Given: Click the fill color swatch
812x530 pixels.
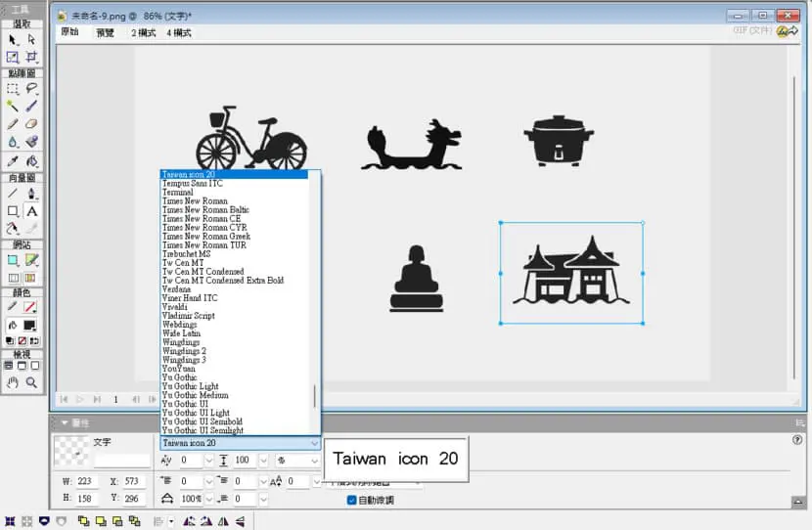Looking at the screenshot, I should point(29,325).
